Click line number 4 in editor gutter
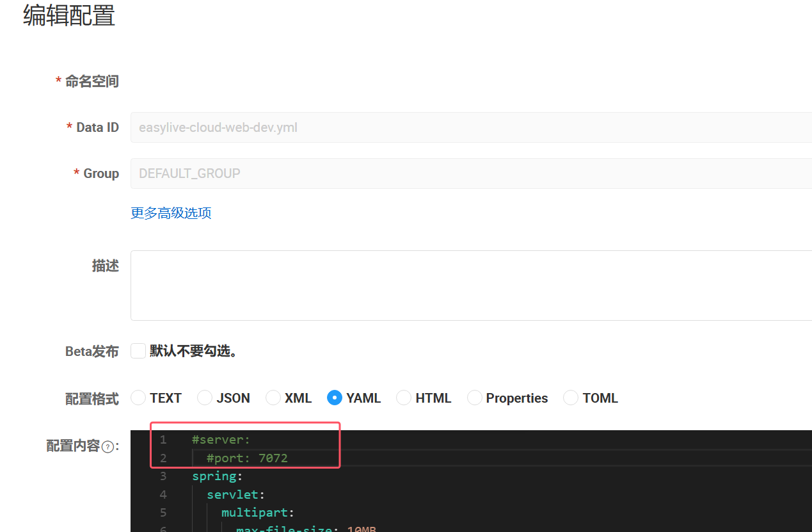812x532 pixels. tap(163, 494)
